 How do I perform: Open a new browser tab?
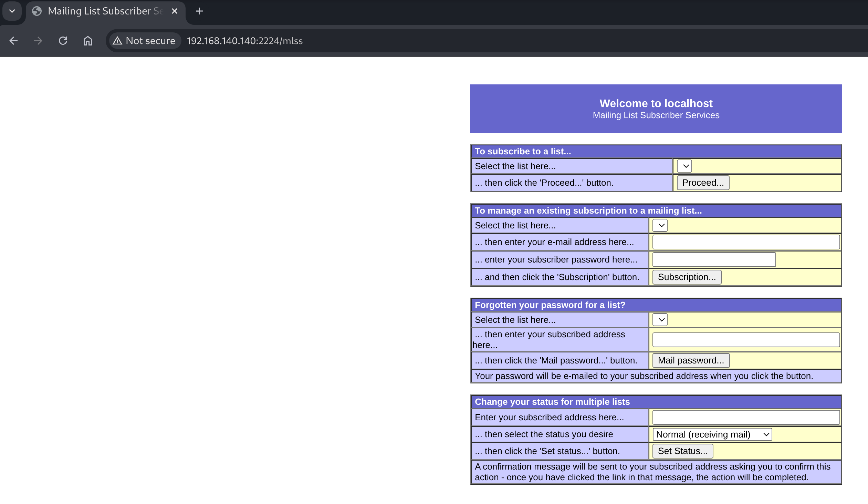click(199, 11)
